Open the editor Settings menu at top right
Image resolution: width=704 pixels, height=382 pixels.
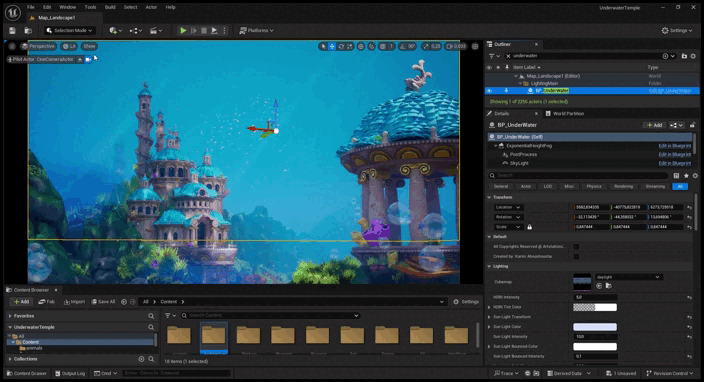(677, 31)
